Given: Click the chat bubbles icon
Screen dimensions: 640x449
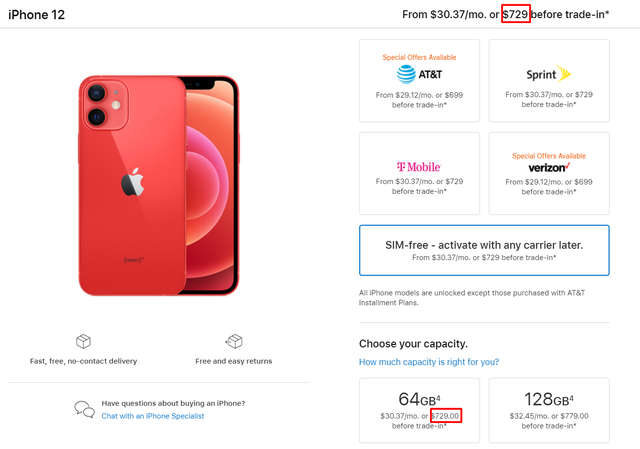Looking at the screenshot, I should 84,408.
